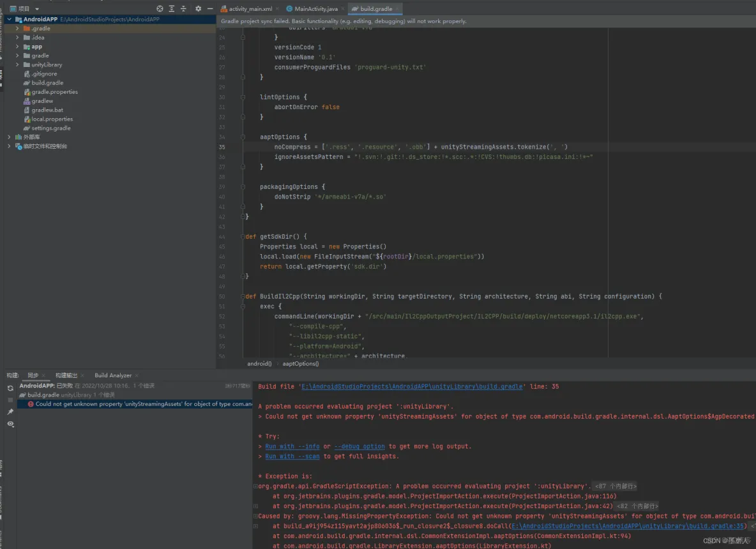The height and width of the screenshot is (549, 756).
Task: Fold the aaptOptions block at line 34
Action: coord(243,137)
